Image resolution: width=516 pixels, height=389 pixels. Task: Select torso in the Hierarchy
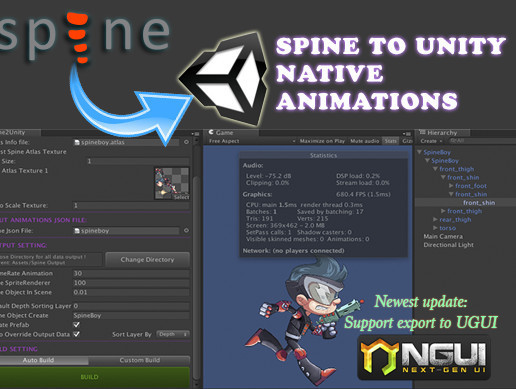point(447,228)
